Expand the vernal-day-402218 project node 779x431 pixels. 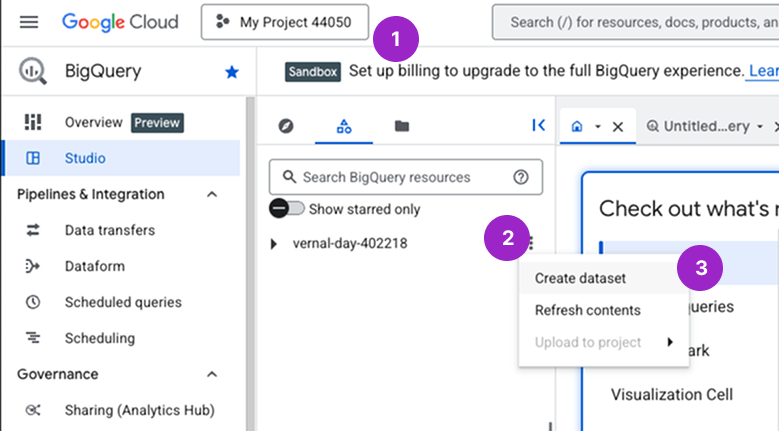pyautogui.click(x=273, y=244)
